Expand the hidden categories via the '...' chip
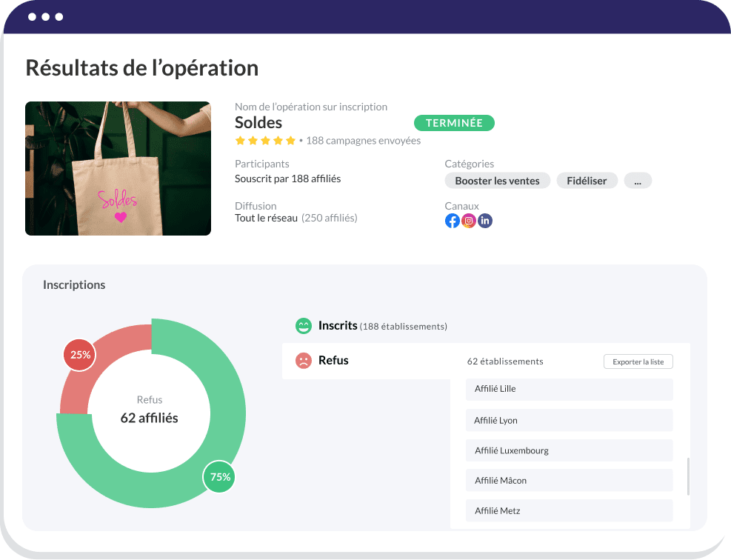Viewport: 731px width, 560px height. [x=637, y=180]
